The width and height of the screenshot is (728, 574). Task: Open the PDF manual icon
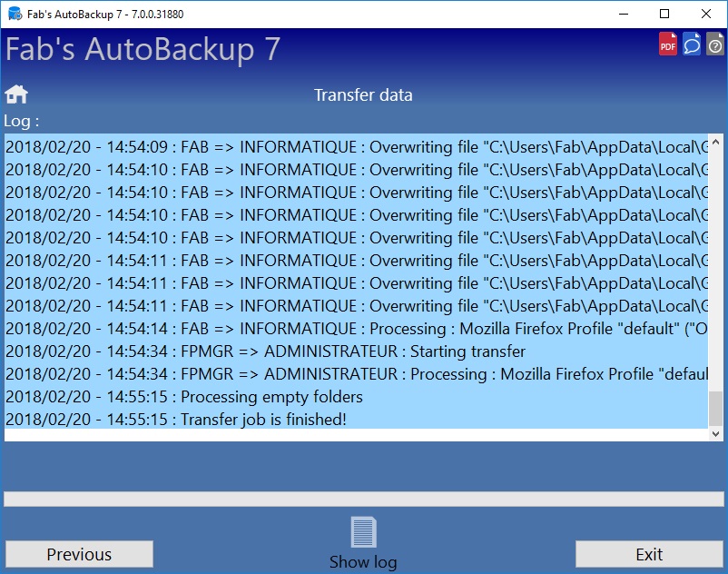[668, 45]
